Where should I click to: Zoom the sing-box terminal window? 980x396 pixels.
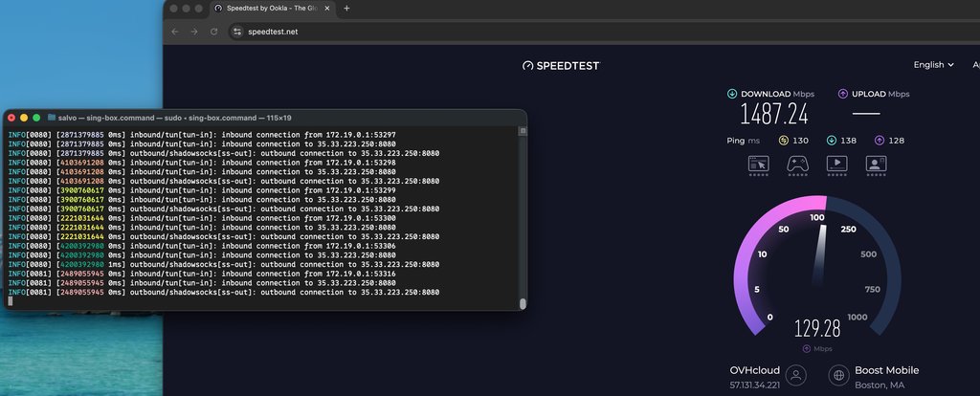coord(36,118)
